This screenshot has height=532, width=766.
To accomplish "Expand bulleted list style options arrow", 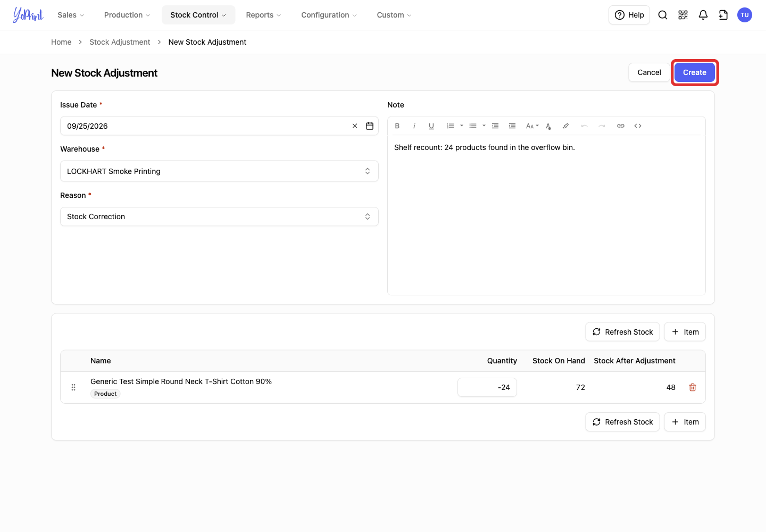I will (484, 126).
